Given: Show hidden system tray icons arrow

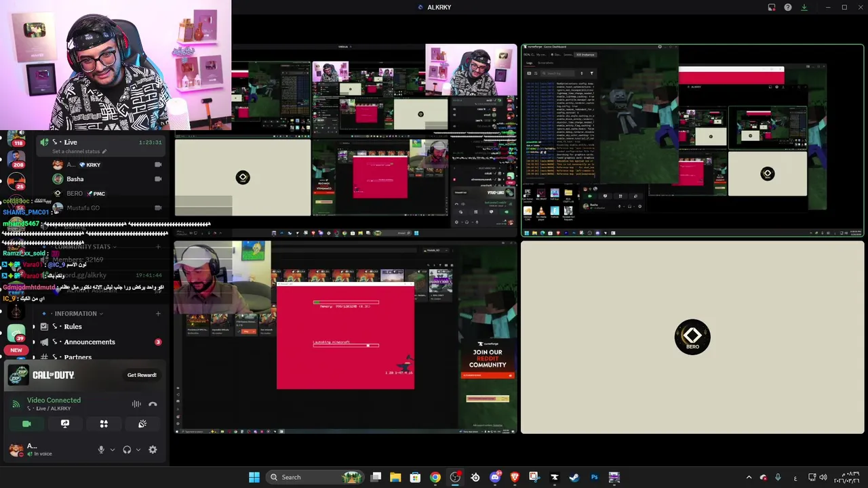Looking at the screenshot, I should coord(749,477).
